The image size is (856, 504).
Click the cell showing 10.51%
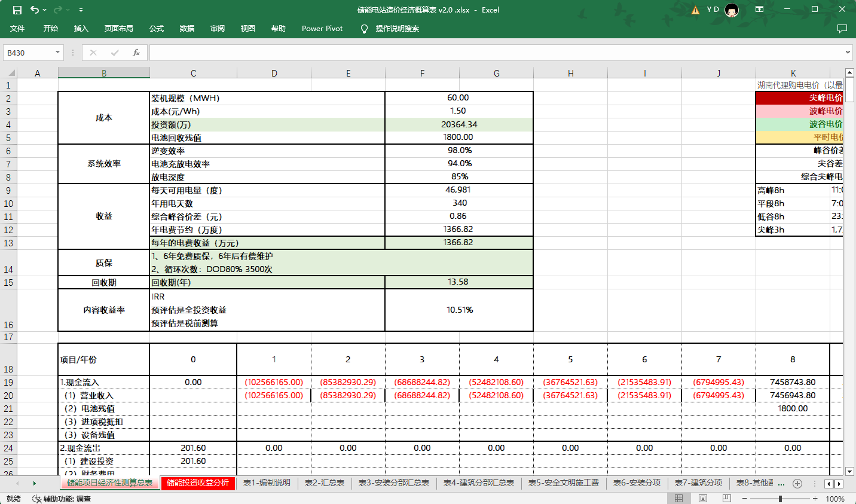pyautogui.click(x=459, y=310)
